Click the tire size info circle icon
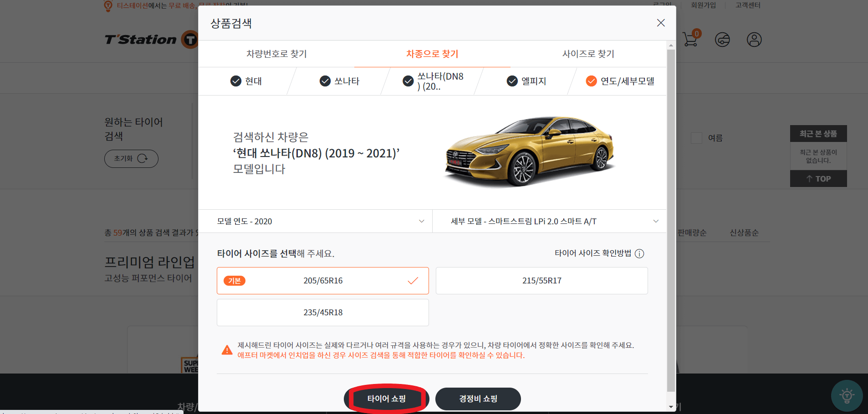This screenshot has width=868, height=414. 639,253
